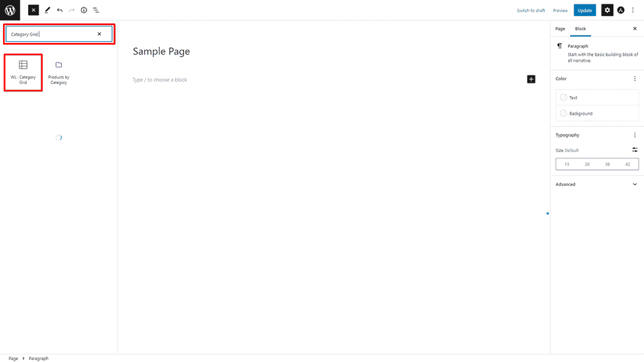
Task: Switch to the Block tab
Action: (x=580, y=28)
